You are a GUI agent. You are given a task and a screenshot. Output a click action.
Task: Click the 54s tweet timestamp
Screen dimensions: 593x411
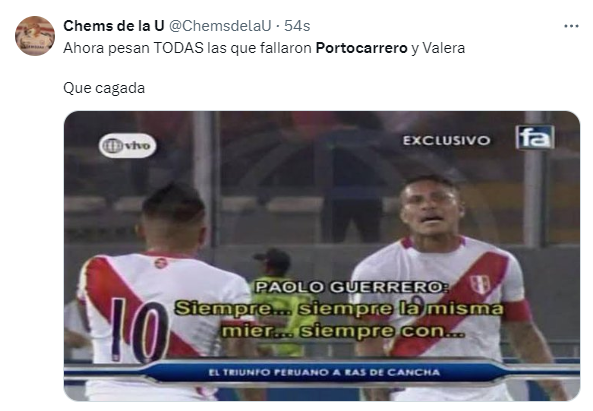pyautogui.click(x=297, y=26)
